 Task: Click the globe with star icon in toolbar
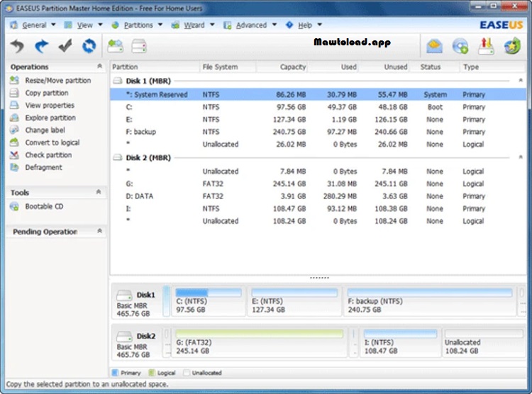(512, 46)
